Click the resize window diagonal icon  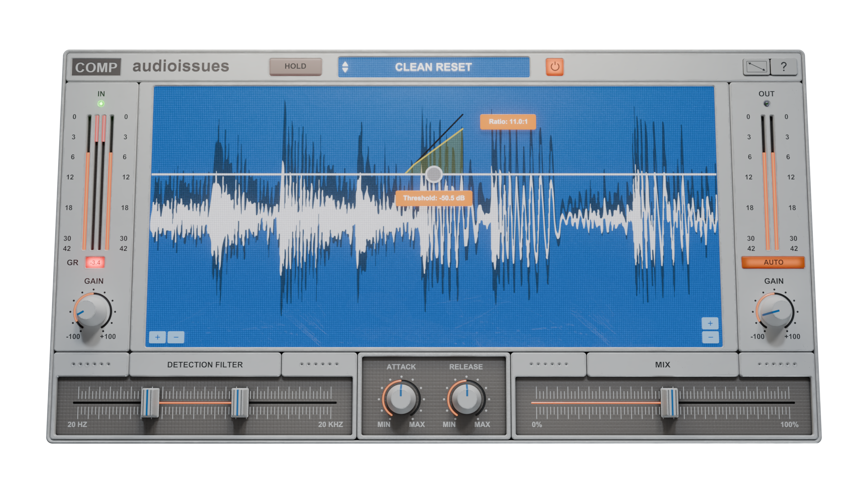click(x=756, y=67)
